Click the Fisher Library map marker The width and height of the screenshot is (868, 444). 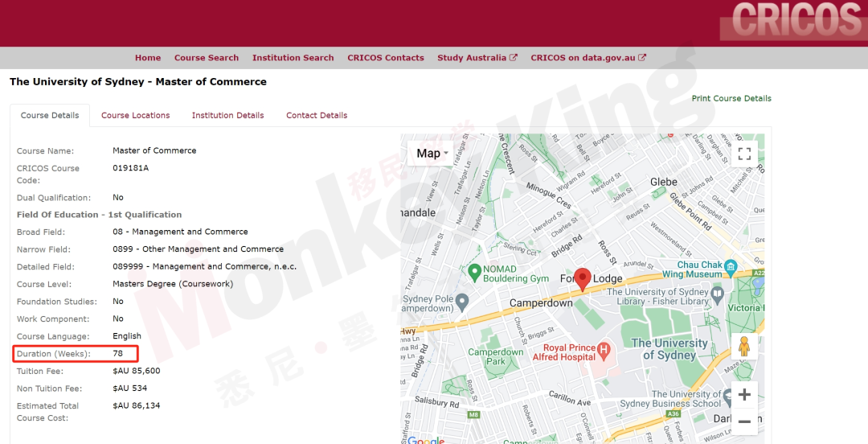click(718, 294)
